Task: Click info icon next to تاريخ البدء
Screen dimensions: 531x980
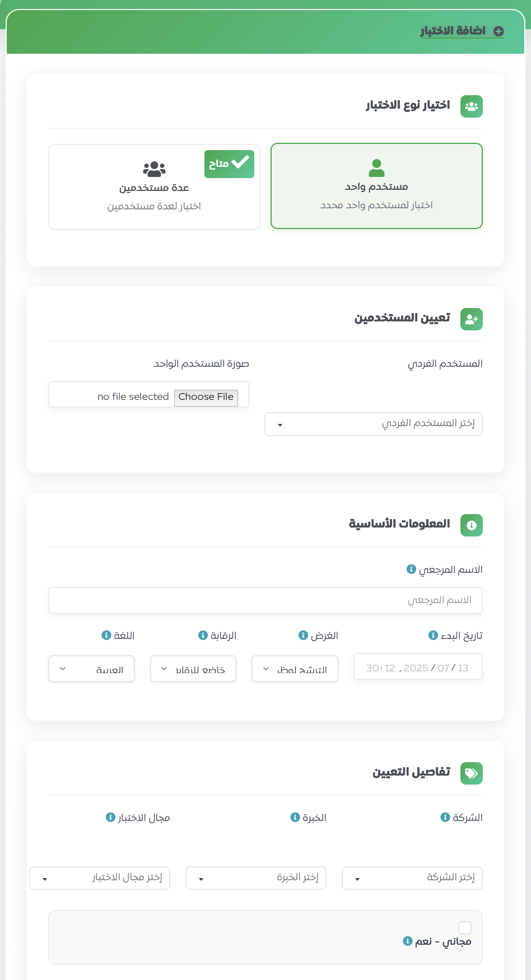Action: (x=433, y=635)
